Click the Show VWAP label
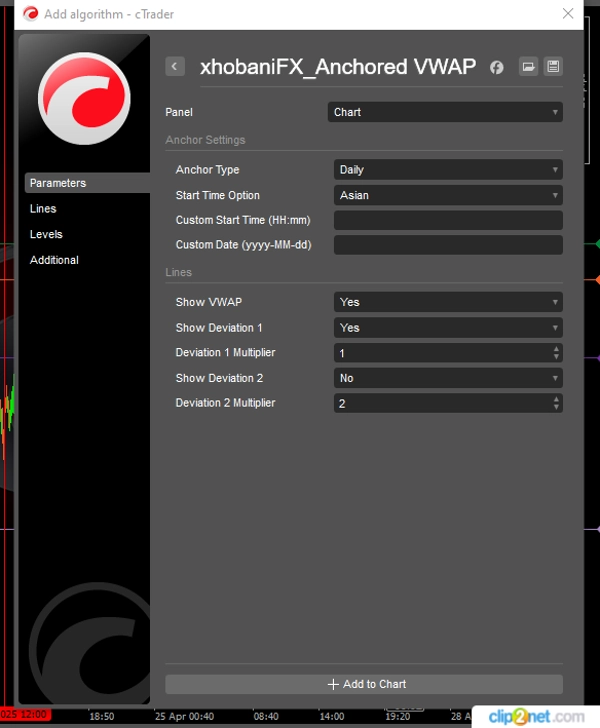This screenshot has width=600, height=728. click(209, 302)
